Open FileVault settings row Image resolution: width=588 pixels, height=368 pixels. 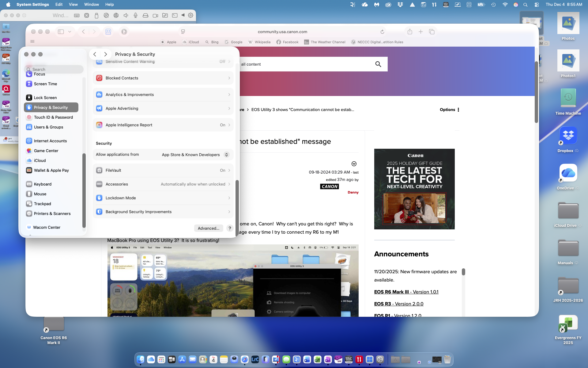tap(163, 170)
